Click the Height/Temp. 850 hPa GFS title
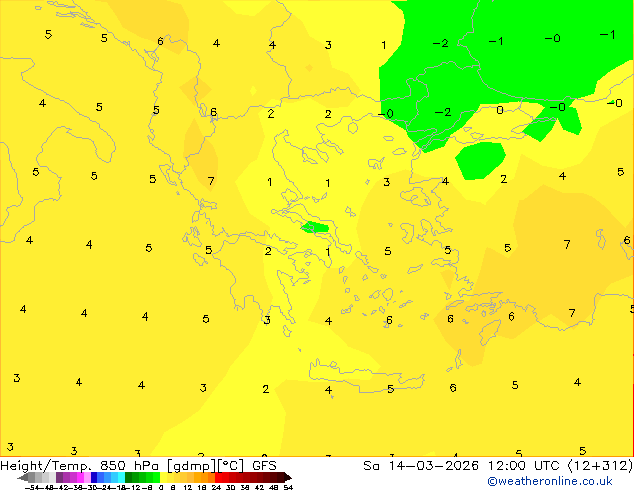 point(138,466)
